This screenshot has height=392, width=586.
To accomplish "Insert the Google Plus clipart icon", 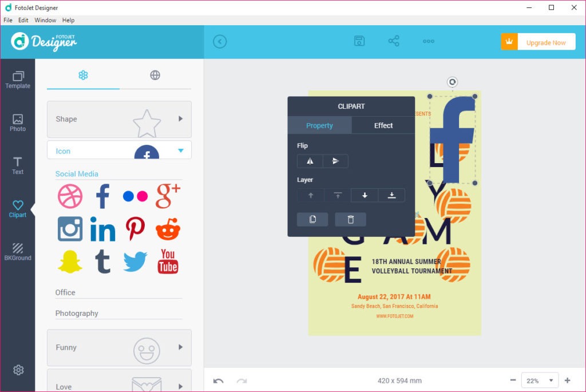I will point(168,196).
